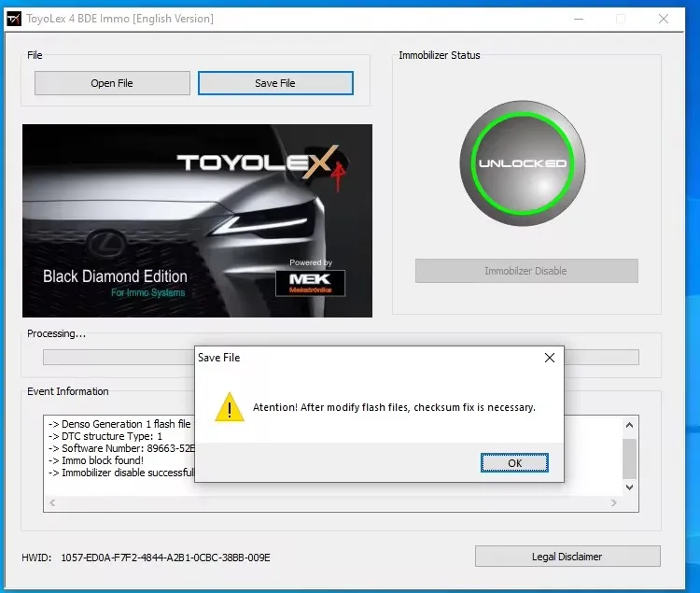The image size is (700, 593).
Task: Click the Open File button
Action: click(112, 83)
